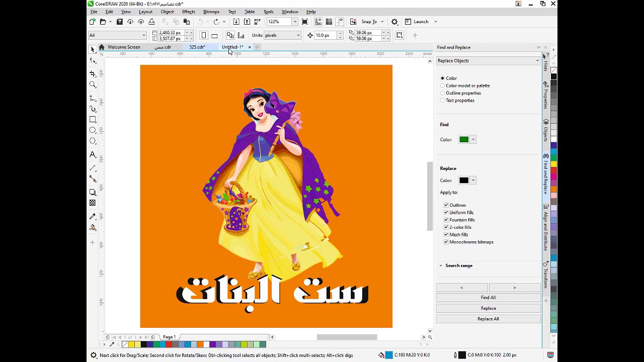Image resolution: width=644 pixels, height=362 pixels.
Task: Open the A4 page size dropdown
Action: point(143,35)
